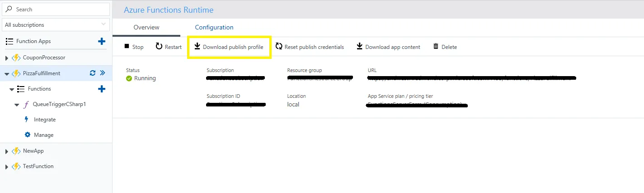
Task: Open the CouponProcessor function app
Action: [x=44, y=58]
